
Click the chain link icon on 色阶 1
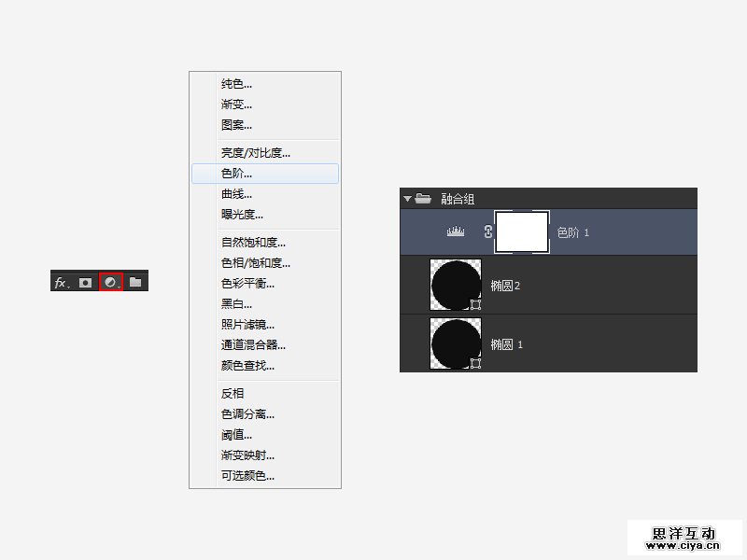(486, 231)
